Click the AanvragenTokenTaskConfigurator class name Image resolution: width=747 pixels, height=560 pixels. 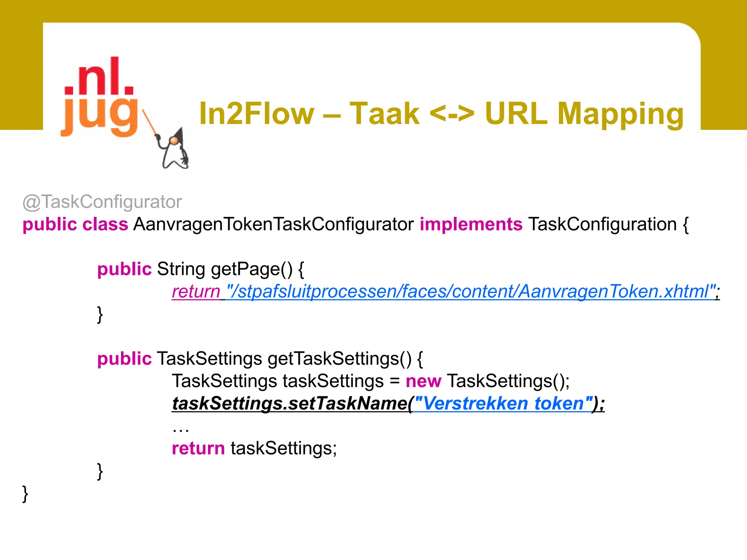pyautogui.click(x=274, y=224)
